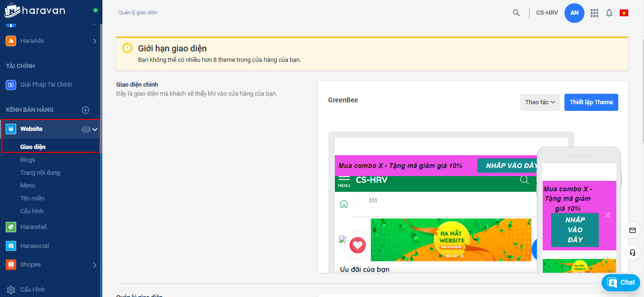The height and width of the screenshot is (297, 644).
Task: Click the AN user avatar
Action: pyautogui.click(x=574, y=13)
